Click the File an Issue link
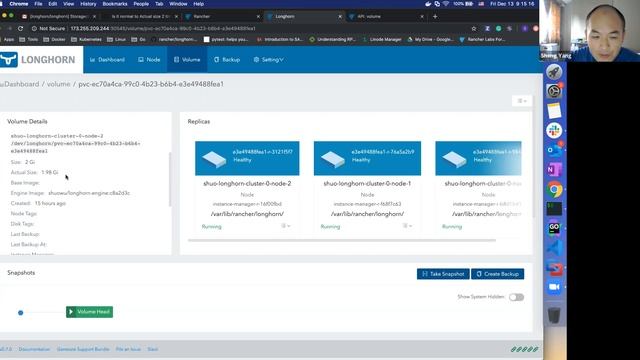The height and width of the screenshot is (360, 640). point(128,349)
